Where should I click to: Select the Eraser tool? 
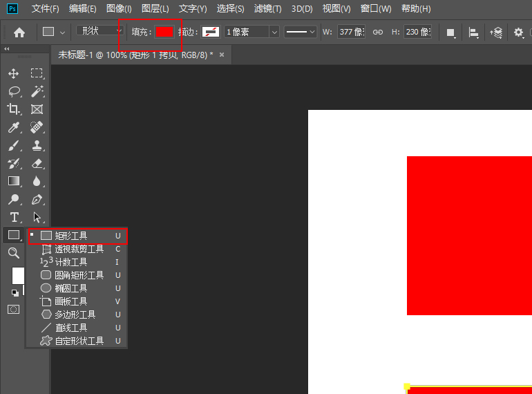tap(37, 163)
